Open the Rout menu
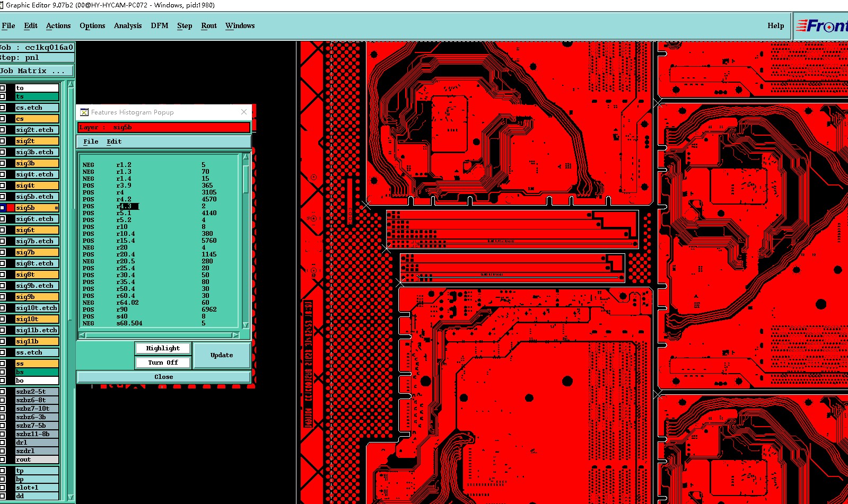Screen dimensions: 848x504 [x=209, y=25]
